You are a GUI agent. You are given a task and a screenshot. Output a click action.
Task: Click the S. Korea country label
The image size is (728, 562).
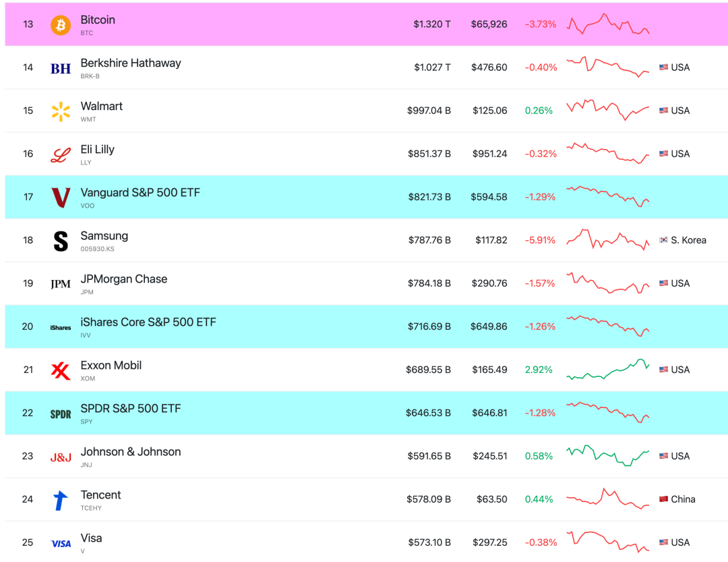pyautogui.click(x=688, y=240)
